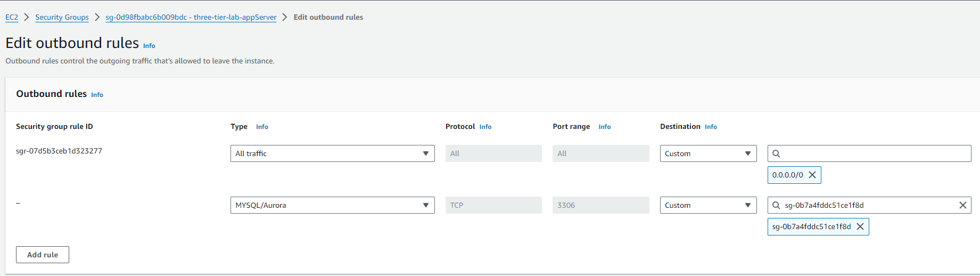Open Info link beside Port range column
The image size is (980, 276).
pos(604,127)
